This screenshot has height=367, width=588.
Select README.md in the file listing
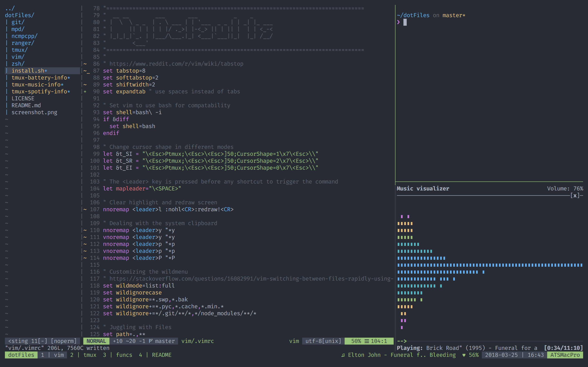(x=26, y=106)
